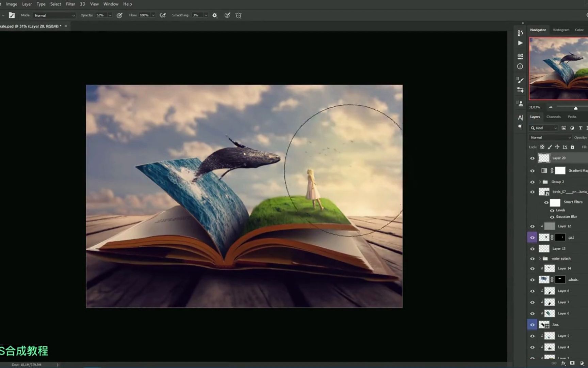Viewport: 588px width, 368px height.
Task: Collapse the panel dock double-arrow
Action: tap(523, 23)
